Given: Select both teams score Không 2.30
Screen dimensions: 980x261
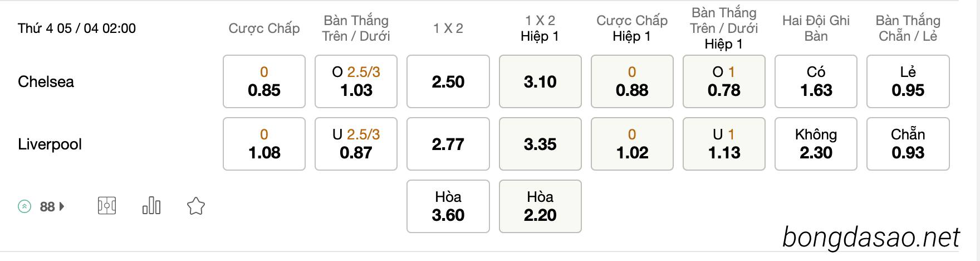Looking at the screenshot, I should tap(816, 144).
